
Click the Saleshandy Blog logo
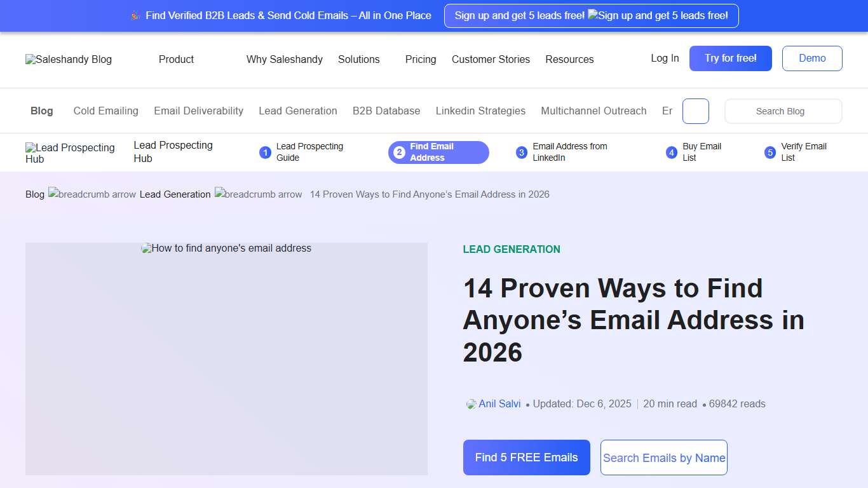point(68,59)
